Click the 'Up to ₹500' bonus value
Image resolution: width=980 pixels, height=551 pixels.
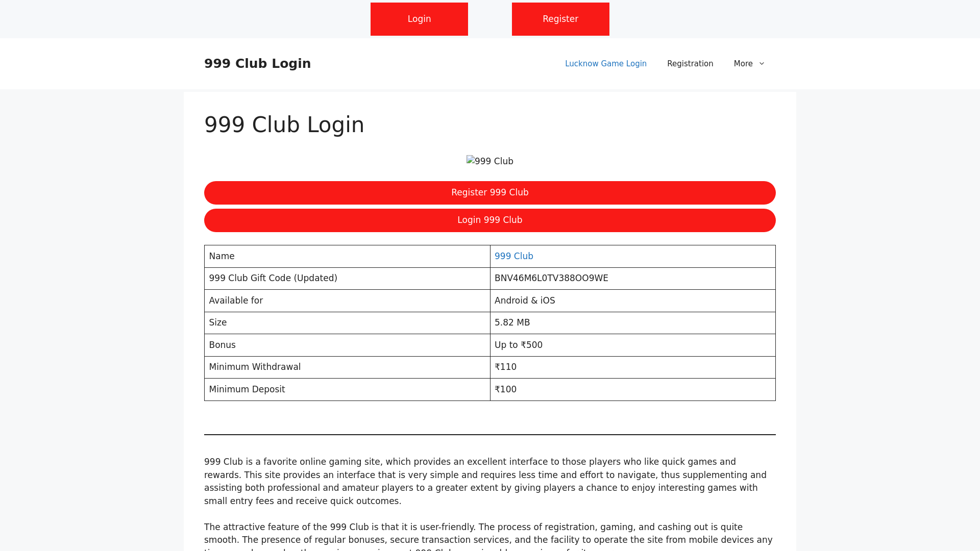[x=518, y=345]
